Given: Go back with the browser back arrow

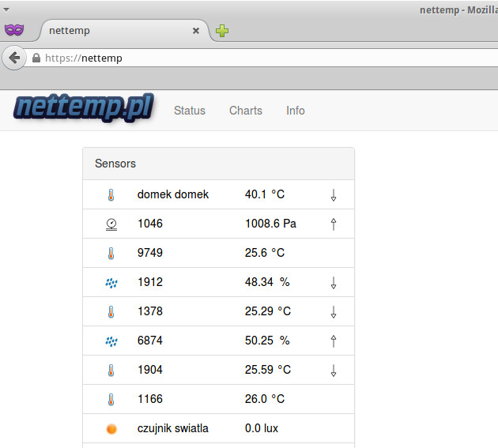Looking at the screenshot, I should (x=14, y=58).
